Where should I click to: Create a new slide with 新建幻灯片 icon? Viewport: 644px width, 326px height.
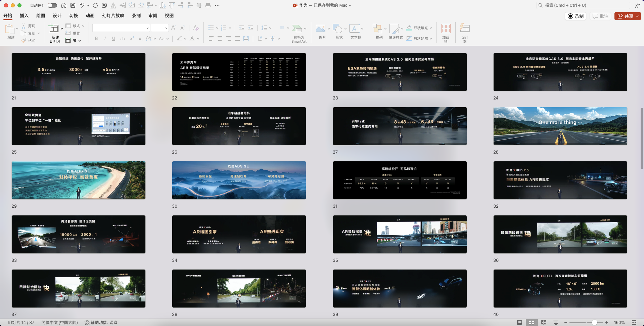[53, 29]
